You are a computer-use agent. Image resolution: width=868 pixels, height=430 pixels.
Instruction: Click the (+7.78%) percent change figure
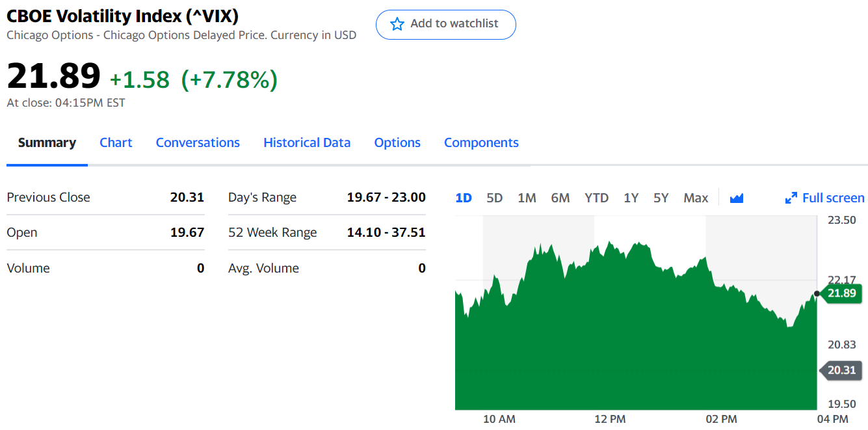[x=230, y=79]
